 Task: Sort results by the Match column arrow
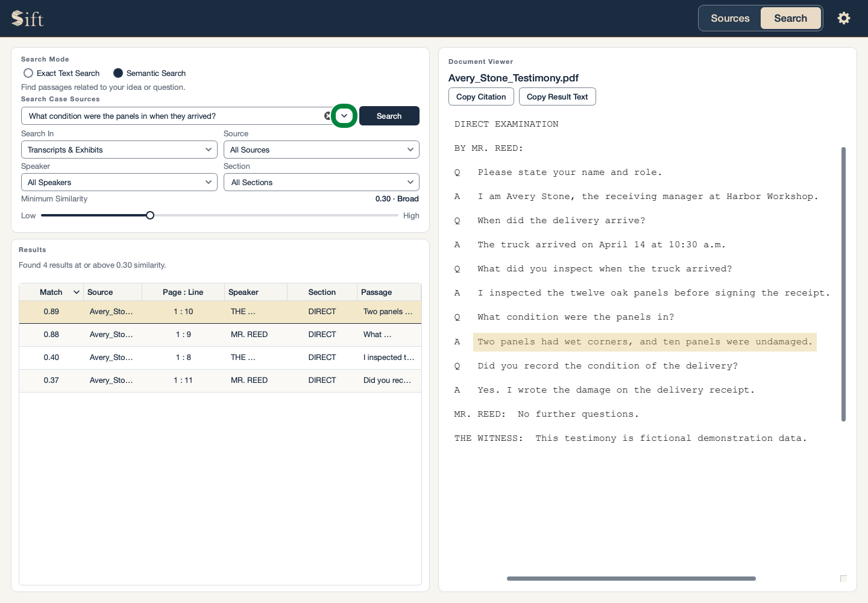(x=77, y=292)
